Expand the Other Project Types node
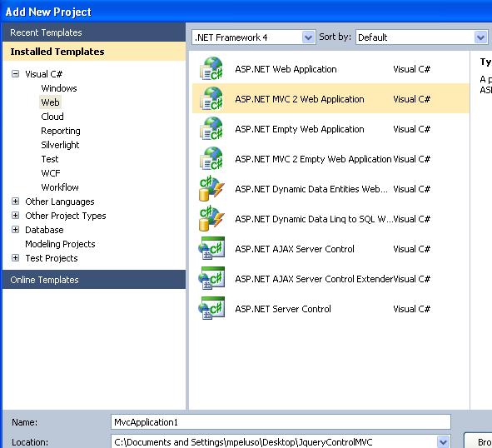This screenshot has width=492, height=448. (15, 216)
